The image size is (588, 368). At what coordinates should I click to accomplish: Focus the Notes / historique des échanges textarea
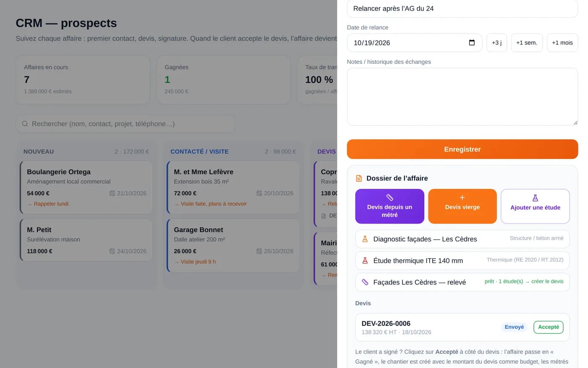462,97
